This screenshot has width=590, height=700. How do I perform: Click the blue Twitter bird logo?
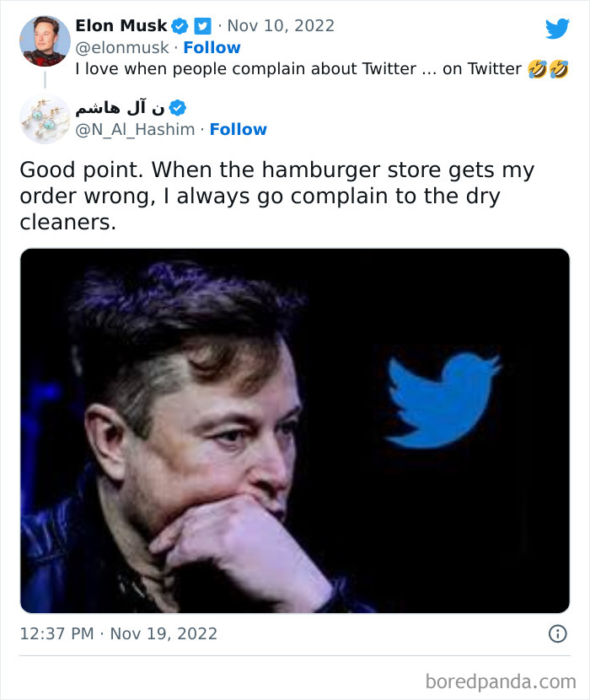click(x=557, y=27)
